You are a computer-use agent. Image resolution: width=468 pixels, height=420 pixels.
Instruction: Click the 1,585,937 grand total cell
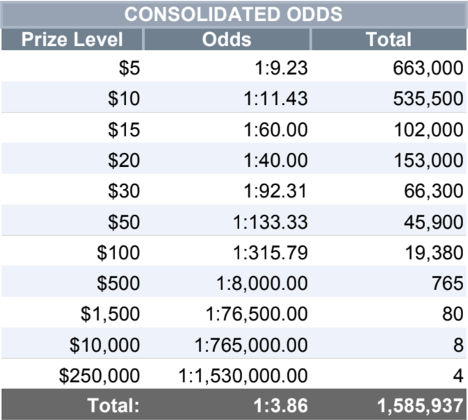coord(420,406)
